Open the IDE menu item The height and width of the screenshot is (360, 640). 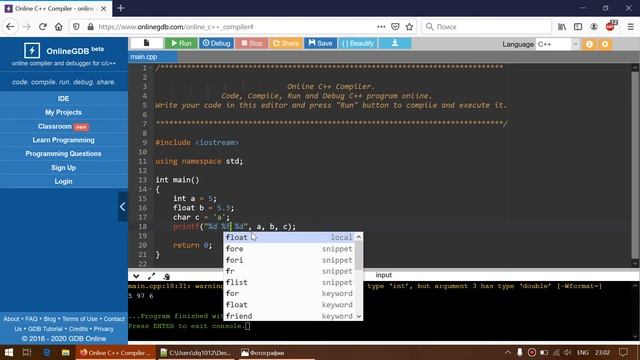point(63,98)
